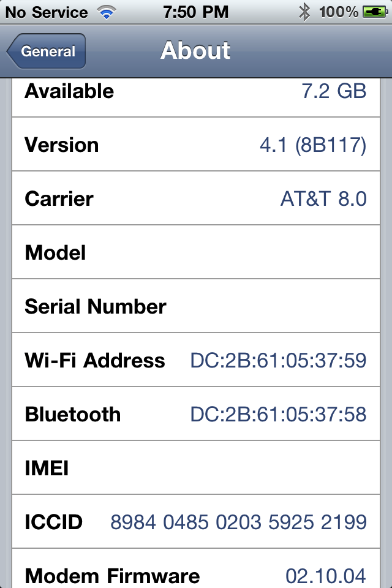Screen dimensions: 392x588
Task: Tap the Carrier AT&T 8.0 row
Action: tap(196, 199)
